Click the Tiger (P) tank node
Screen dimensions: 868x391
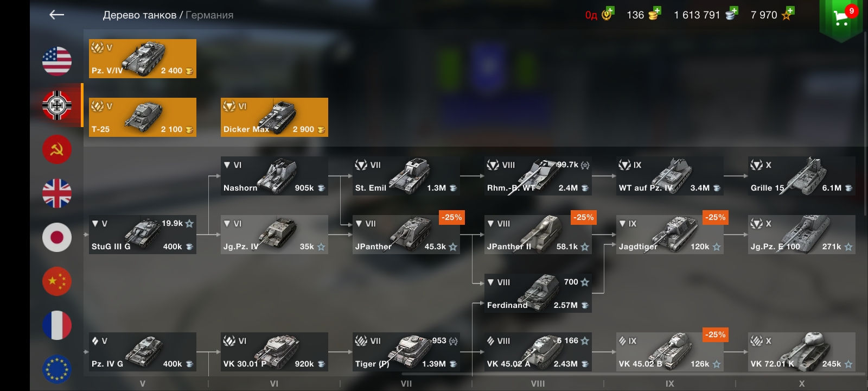pos(406,352)
